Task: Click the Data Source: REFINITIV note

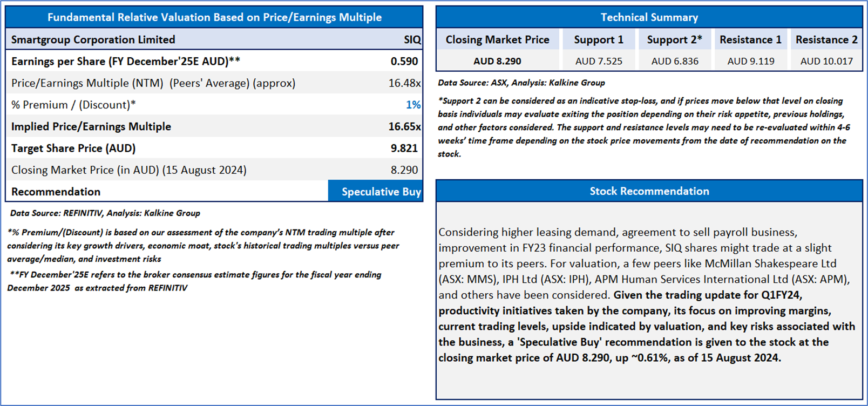Action: tap(105, 213)
